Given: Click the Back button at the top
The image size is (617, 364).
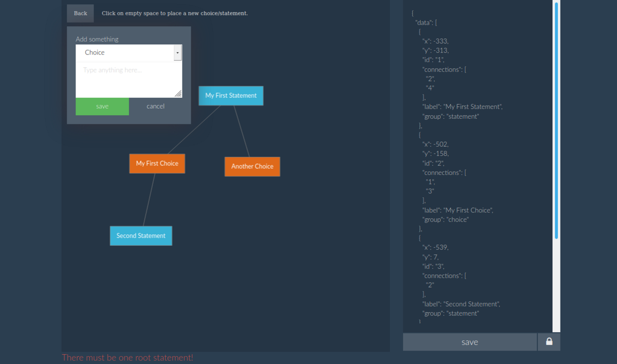Looking at the screenshot, I should [x=80, y=13].
